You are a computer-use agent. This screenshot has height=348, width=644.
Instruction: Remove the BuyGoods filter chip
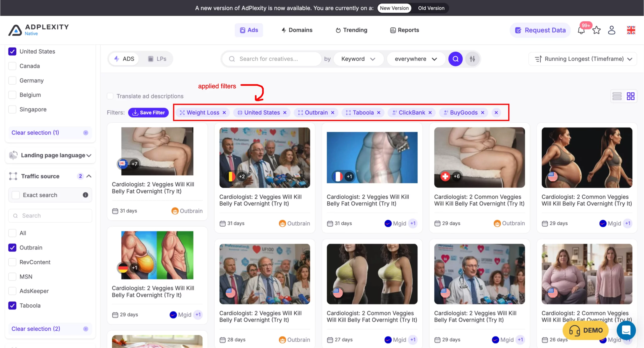click(482, 113)
